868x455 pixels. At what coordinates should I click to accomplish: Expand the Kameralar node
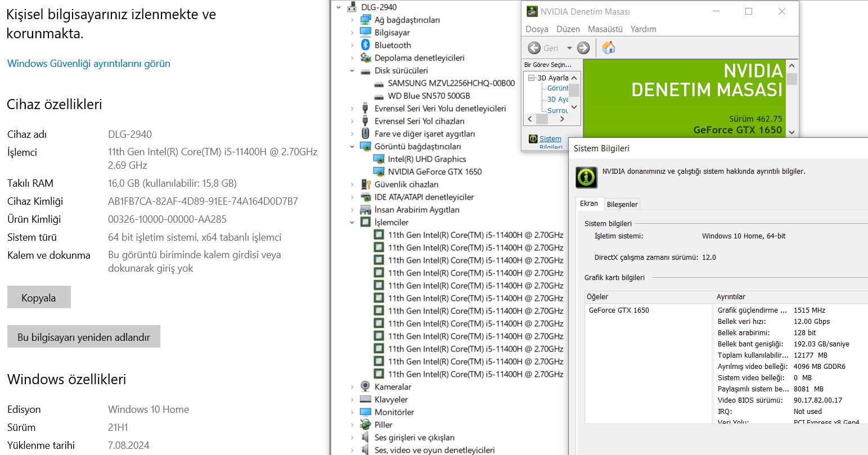[352, 387]
